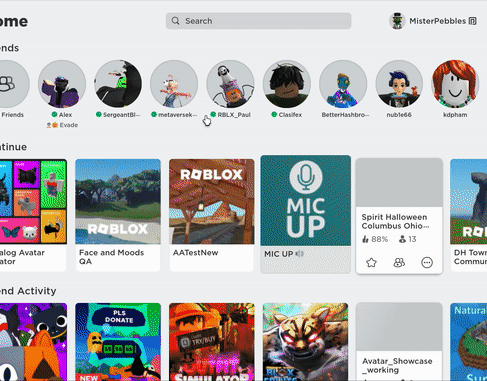Click the nub1e66 name label
The height and width of the screenshot is (381, 487).
(x=399, y=115)
